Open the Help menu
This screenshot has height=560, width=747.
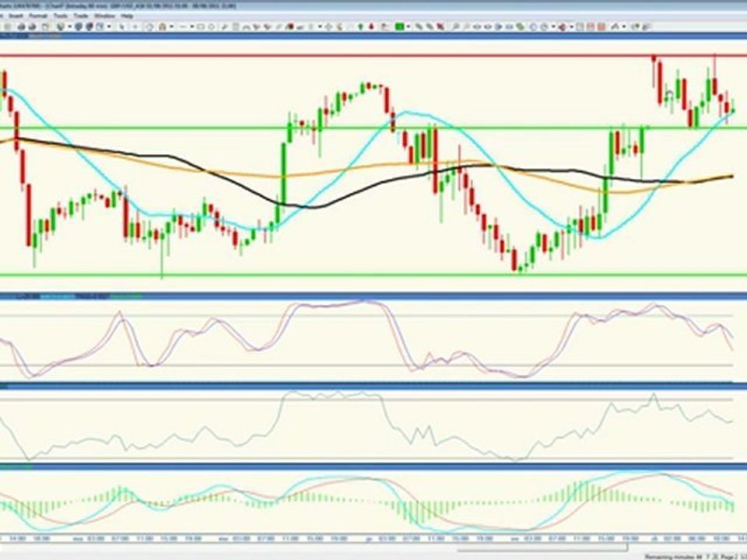tap(127, 16)
